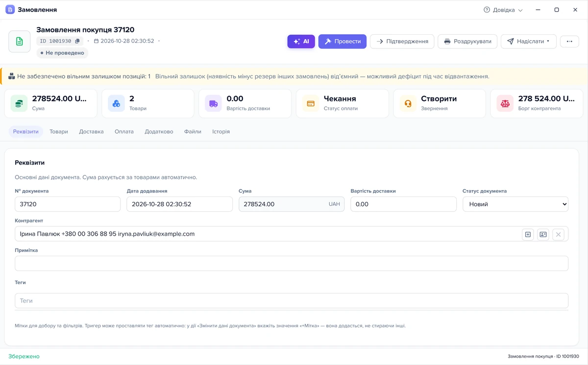
Task: Click into the Примітка note field
Action: 292,264
